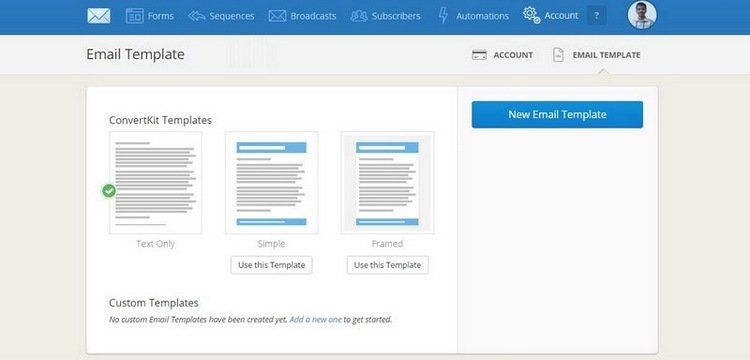
Task: Select the Text Only template thumbnail
Action: [155, 183]
